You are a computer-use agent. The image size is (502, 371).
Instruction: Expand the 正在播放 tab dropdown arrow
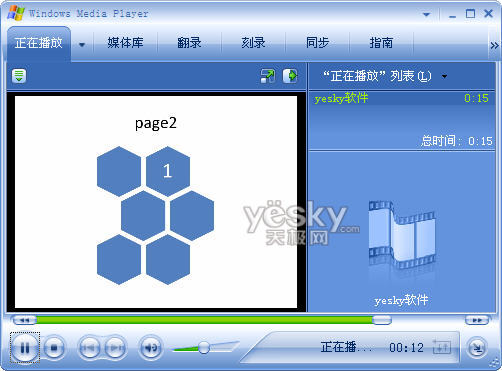[82, 44]
